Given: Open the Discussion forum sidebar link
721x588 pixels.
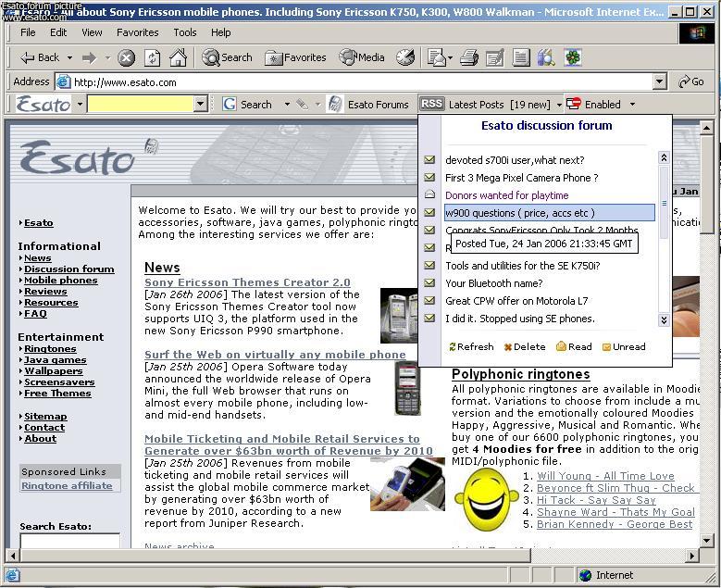Looking at the screenshot, I should click(69, 269).
